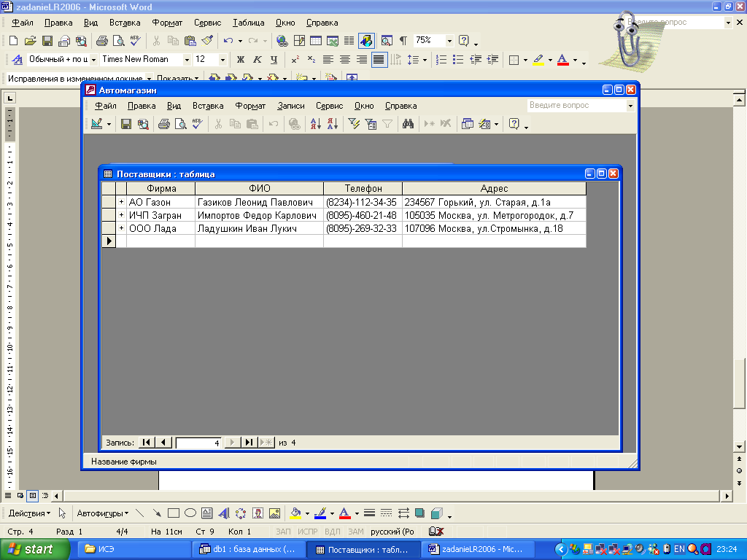Viewport: 747px width, 560px height.
Task: Switch to db1 база данных taskbar button
Action: (x=248, y=549)
